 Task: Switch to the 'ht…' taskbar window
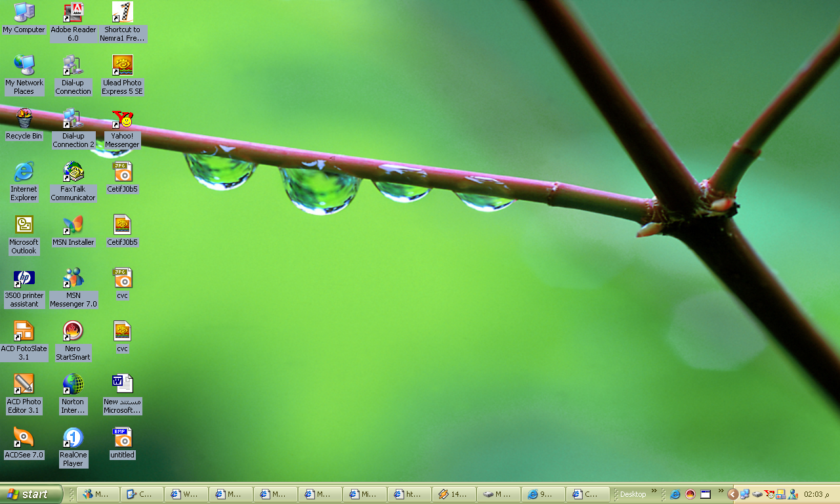click(409, 494)
